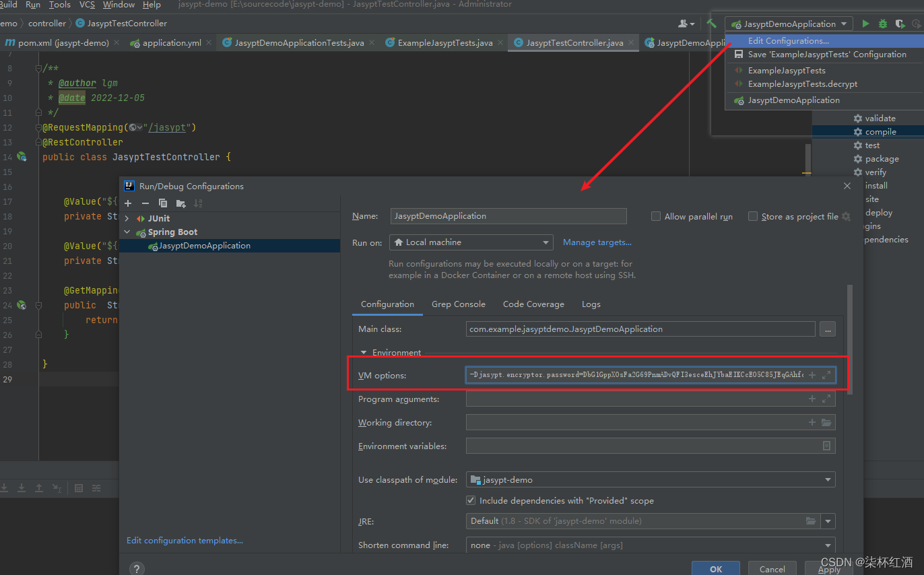Create new configuration folder via folder icon
Viewport: 924px width, 575px height.
180,203
